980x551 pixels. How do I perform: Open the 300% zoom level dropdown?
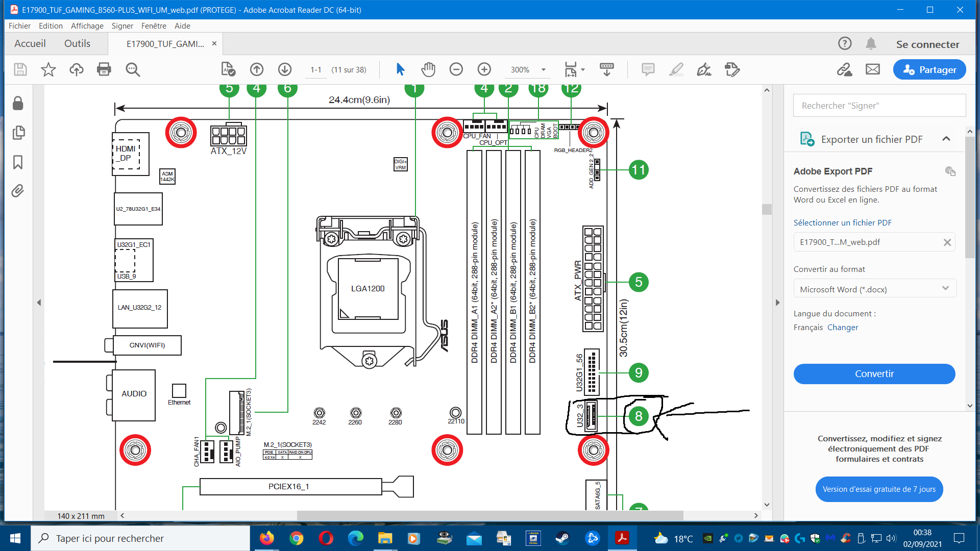pyautogui.click(x=544, y=70)
